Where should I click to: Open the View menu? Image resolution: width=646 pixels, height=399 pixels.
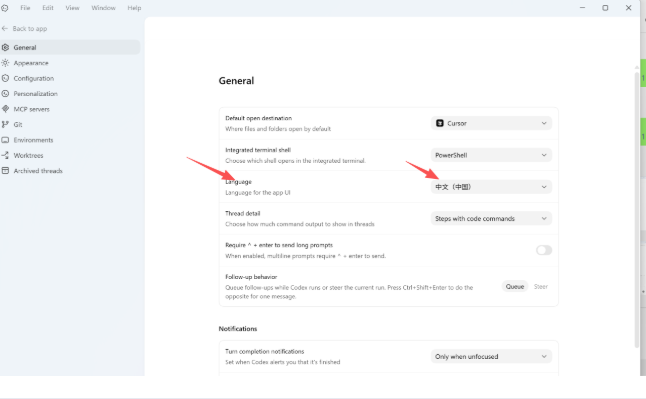(72, 8)
